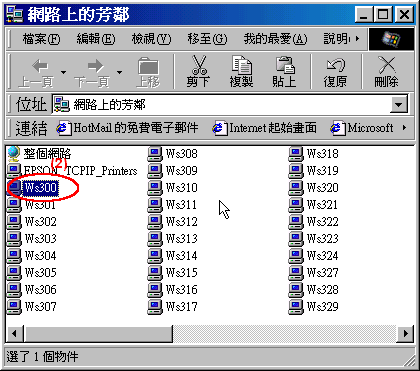
Task: Select the Ws329 computer icon
Action: coord(295,307)
